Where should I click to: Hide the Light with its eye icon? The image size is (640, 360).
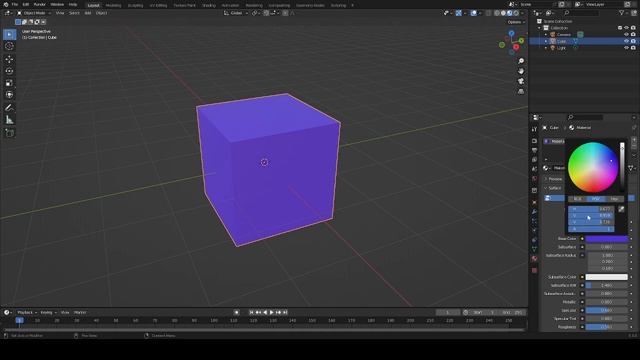(626, 48)
